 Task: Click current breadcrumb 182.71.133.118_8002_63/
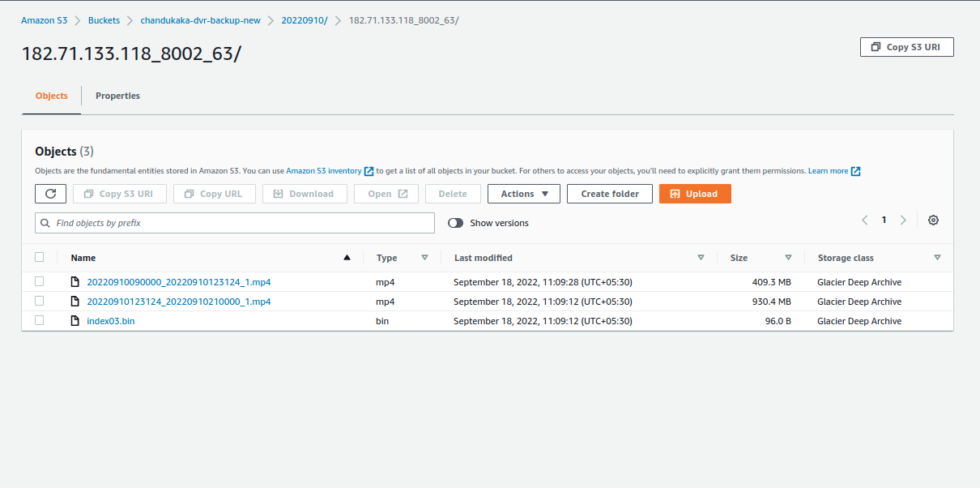coord(403,20)
